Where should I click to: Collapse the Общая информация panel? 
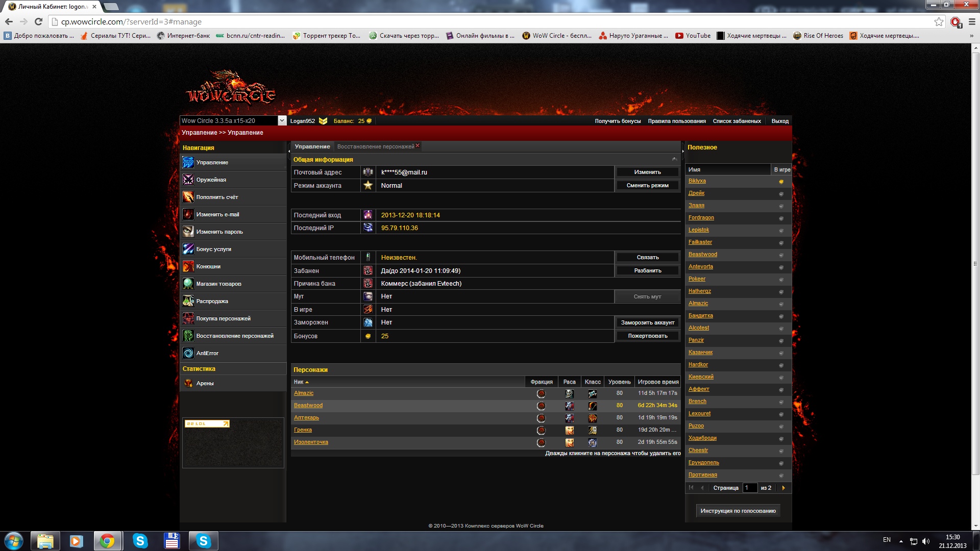[674, 159]
